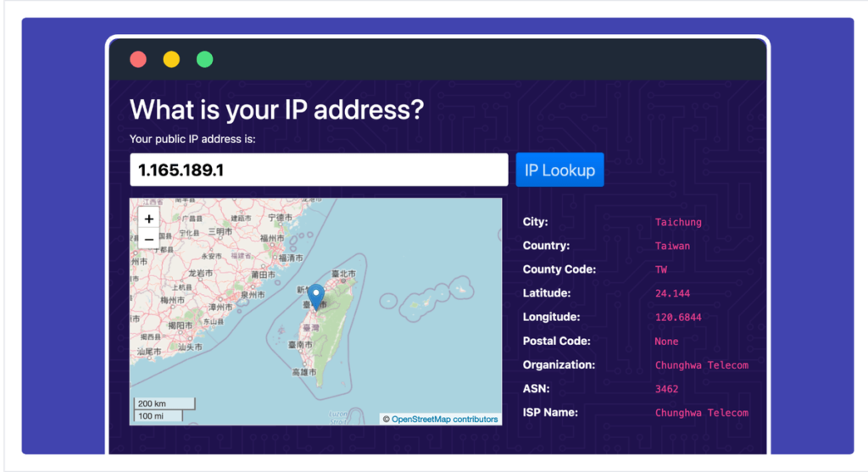Viewport: 868px width, 472px height.
Task: Click the blue location pin on map
Action: tap(316, 297)
